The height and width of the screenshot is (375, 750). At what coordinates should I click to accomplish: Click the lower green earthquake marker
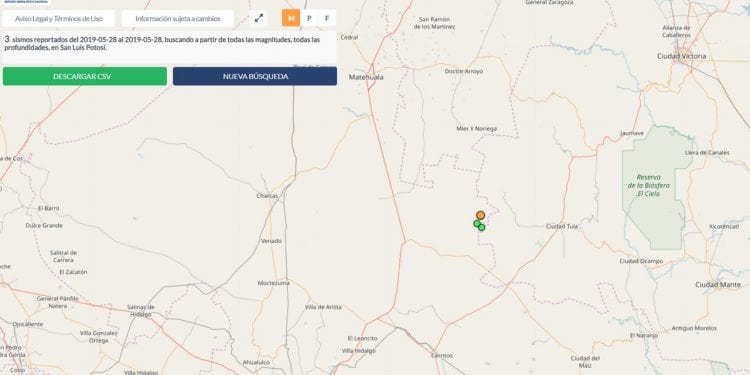(x=482, y=228)
